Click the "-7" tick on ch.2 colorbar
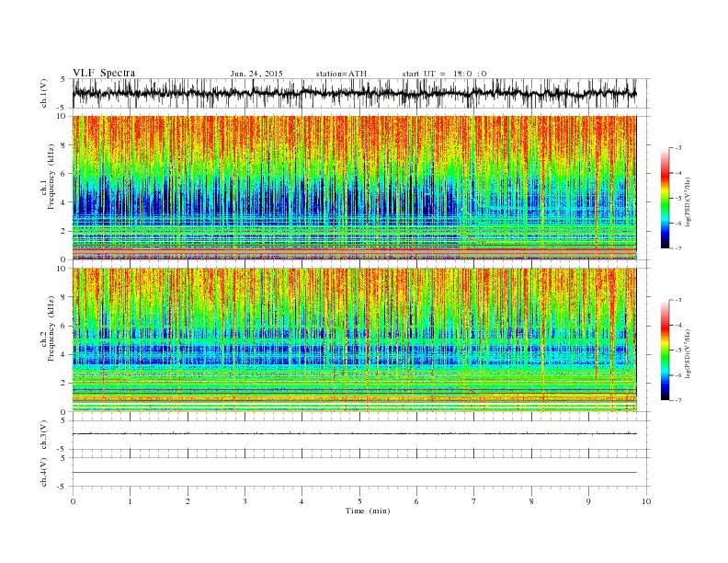The height and width of the screenshot is (563, 728). (x=678, y=400)
